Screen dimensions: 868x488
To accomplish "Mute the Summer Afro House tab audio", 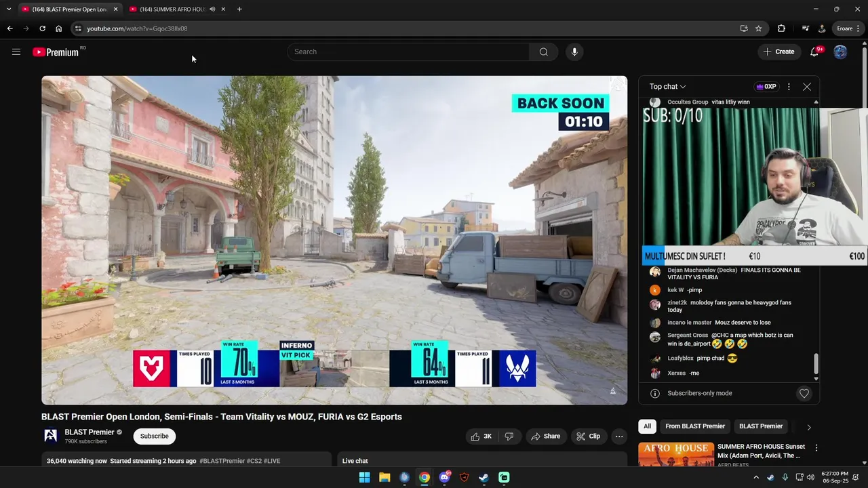I will pyautogui.click(x=212, y=9).
